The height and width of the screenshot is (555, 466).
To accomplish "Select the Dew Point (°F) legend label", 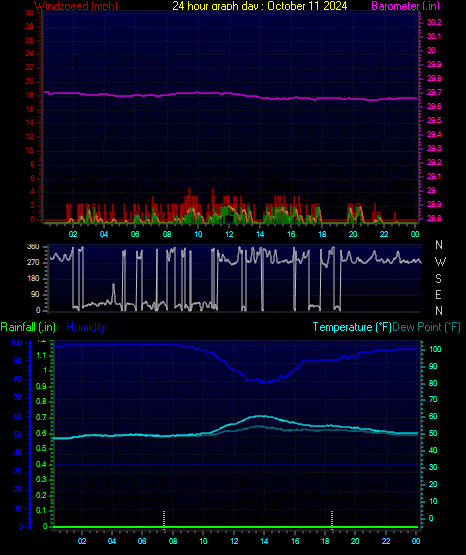I will click(x=426, y=327).
